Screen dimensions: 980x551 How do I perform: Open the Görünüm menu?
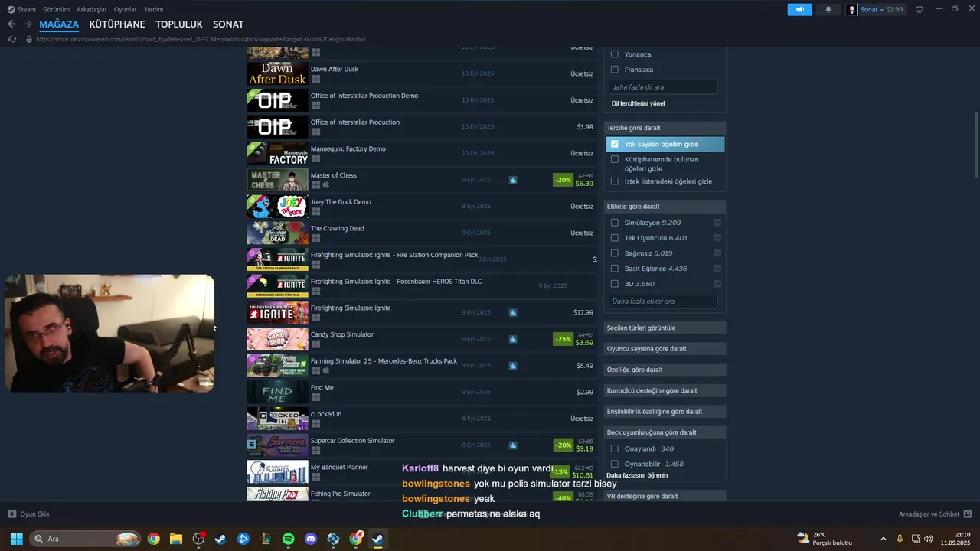point(56,9)
